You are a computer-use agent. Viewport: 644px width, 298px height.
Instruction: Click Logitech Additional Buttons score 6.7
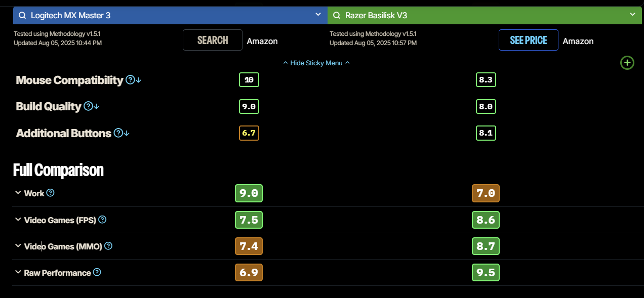249,133
